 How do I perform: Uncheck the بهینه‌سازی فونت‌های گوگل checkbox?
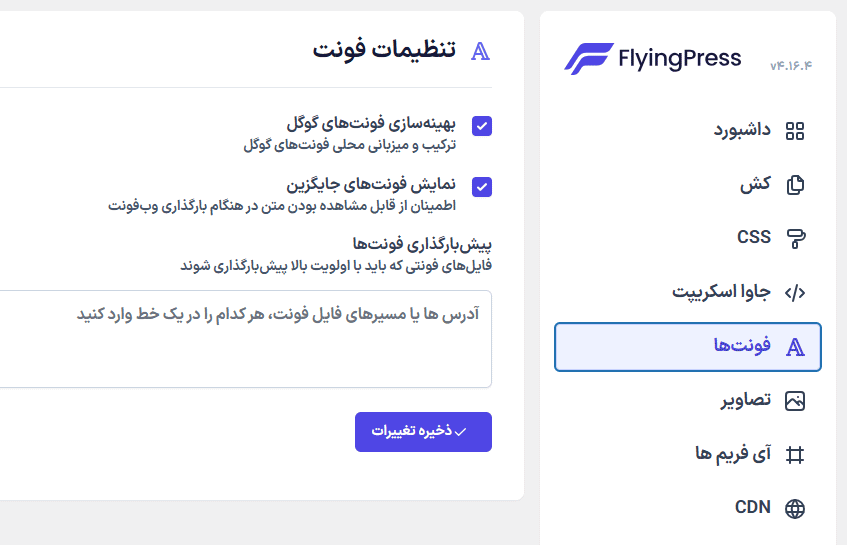482,126
